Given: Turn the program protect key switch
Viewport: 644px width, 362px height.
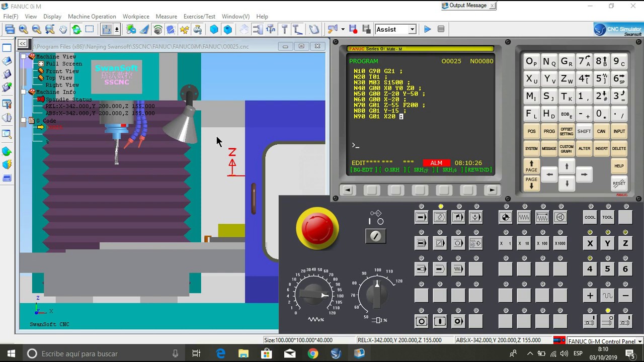Looking at the screenshot, I should click(x=376, y=236).
